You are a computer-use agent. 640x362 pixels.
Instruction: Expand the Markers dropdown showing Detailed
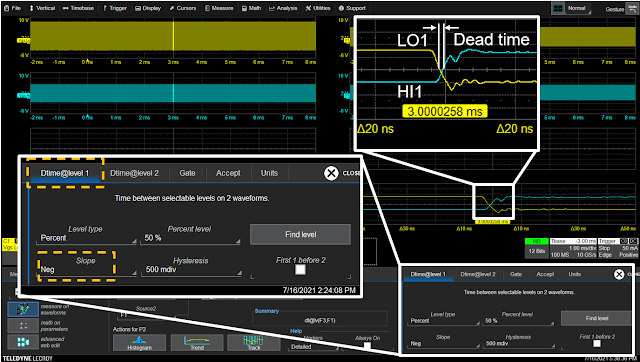click(x=313, y=346)
